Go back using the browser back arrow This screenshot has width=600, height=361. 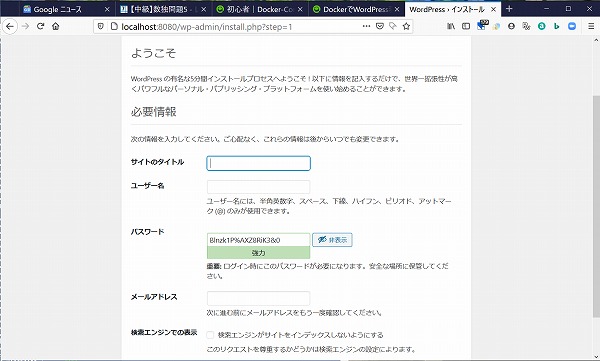coord(10,26)
